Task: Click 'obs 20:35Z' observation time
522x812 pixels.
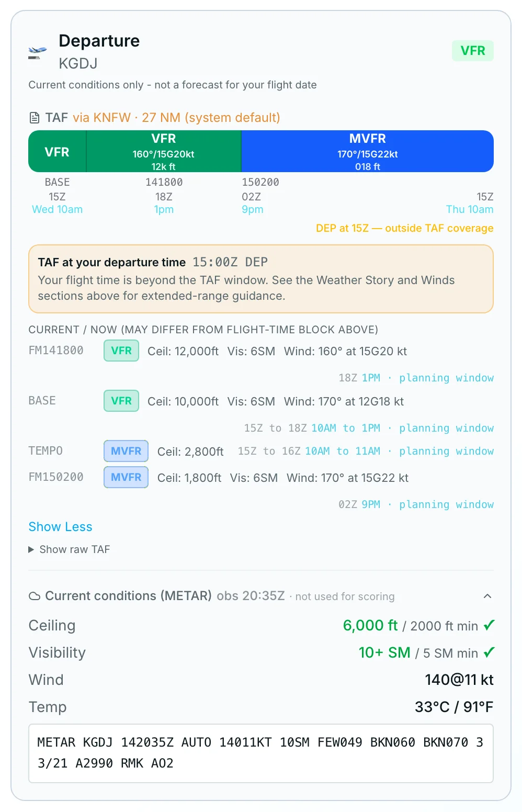Action: (251, 596)
